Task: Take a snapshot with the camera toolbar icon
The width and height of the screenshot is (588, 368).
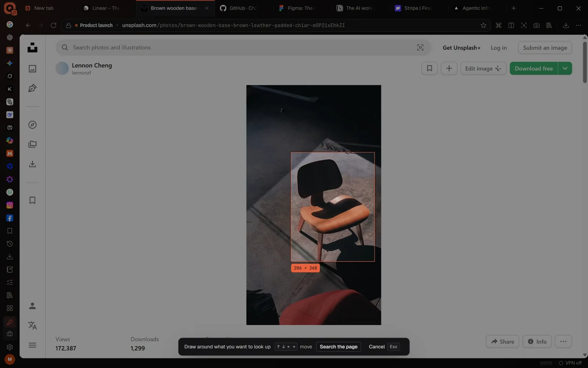Action: click(537, 25)
